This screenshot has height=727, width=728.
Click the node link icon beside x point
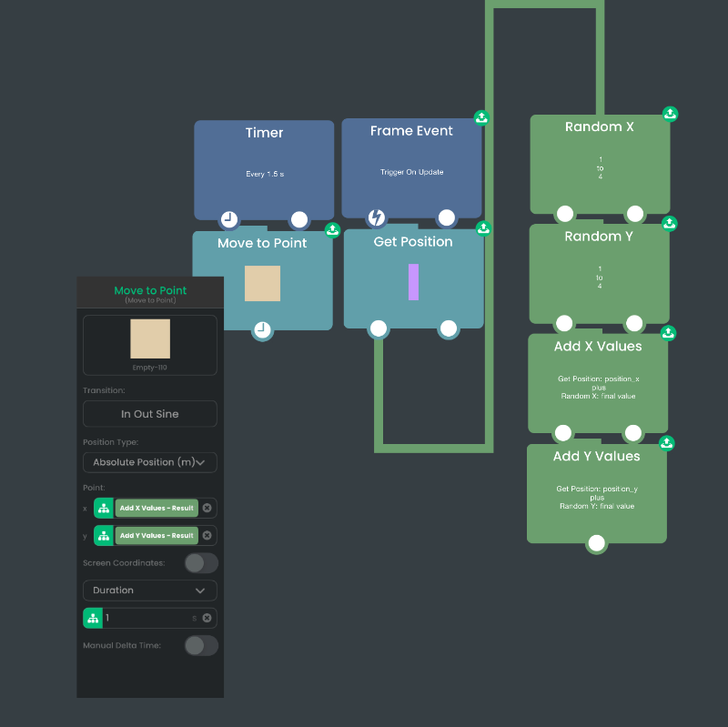pyautogui.click(x=104, y=509)
